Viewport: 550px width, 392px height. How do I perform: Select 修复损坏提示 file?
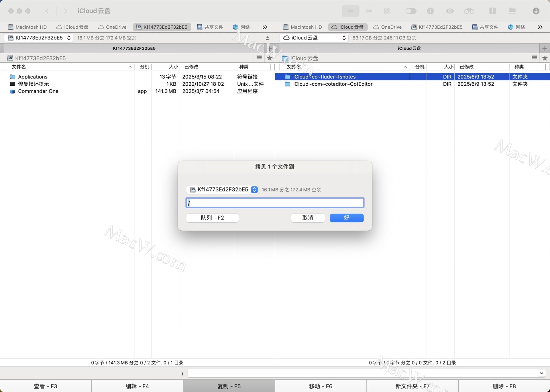tap(137, 84)
